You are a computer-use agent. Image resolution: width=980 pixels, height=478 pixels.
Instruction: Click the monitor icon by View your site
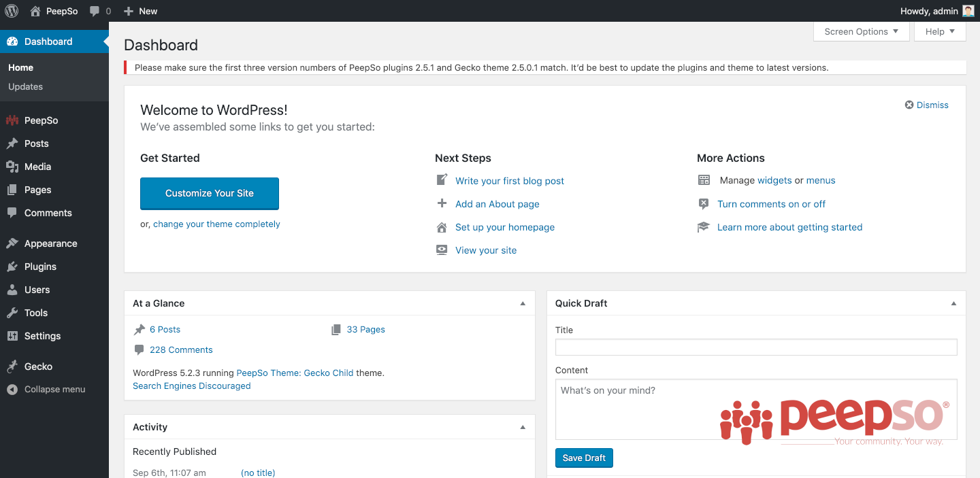tap(442, 250)
